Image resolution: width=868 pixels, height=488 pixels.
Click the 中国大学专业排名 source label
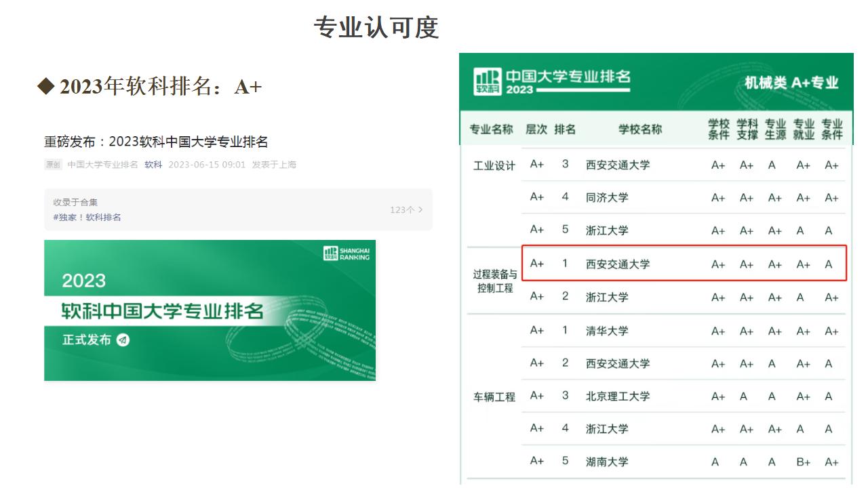102,165
